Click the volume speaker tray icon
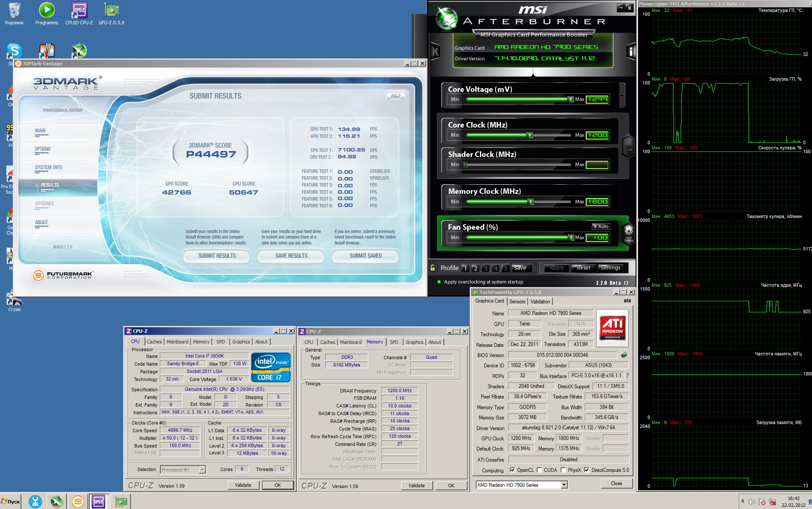The height and width of the screenshot is (509, 812). (x=752, y=502)
